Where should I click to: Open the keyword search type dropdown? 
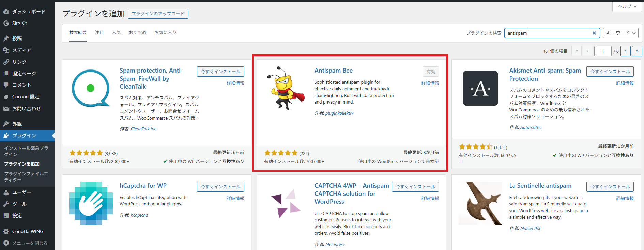tap(621, 33)
